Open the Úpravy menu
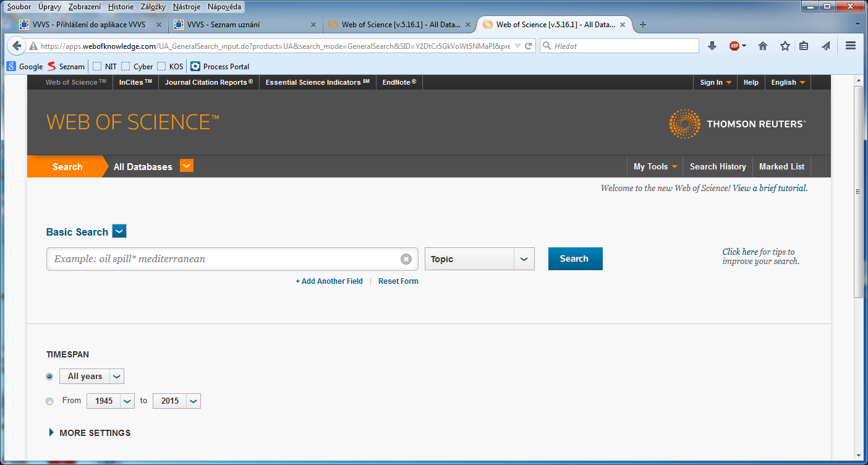The height and width of the screenshot is (465, 868). coord(49,7)
